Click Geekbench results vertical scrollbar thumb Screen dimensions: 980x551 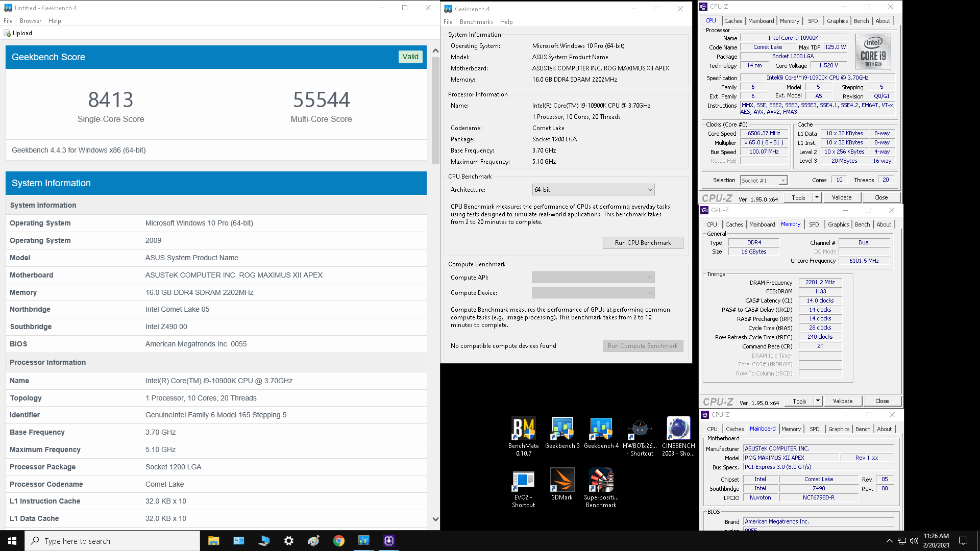pyautogui.click(x=435, y=110)
